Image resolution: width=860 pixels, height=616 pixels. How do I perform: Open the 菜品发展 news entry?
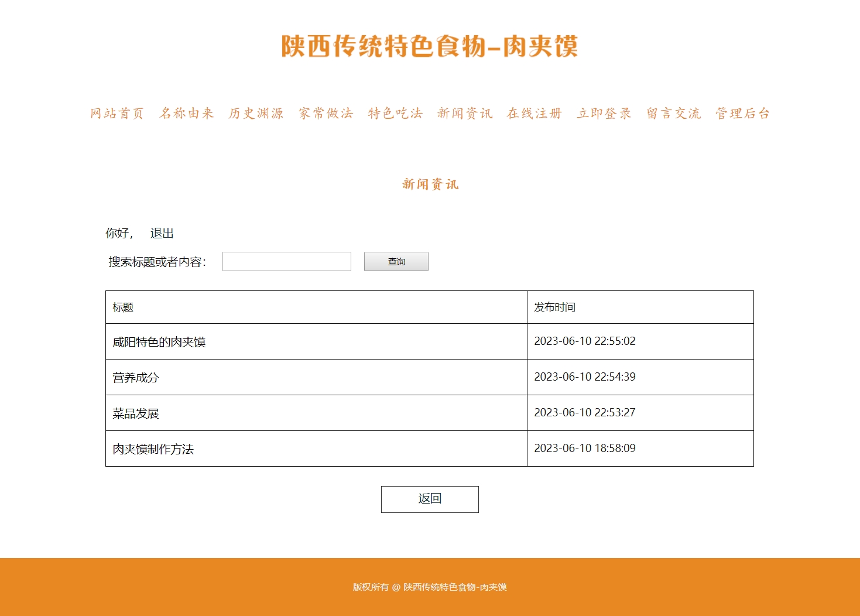click(x=136, y=413)
